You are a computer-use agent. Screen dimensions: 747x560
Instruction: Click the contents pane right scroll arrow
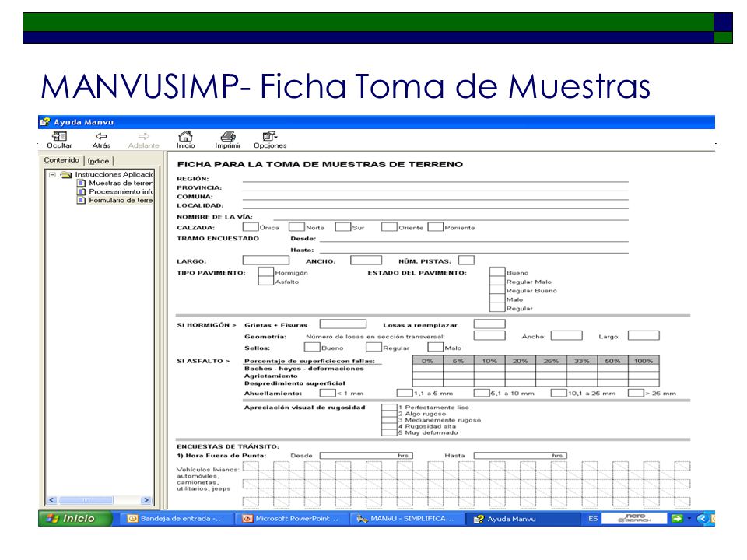pos(146,500)
